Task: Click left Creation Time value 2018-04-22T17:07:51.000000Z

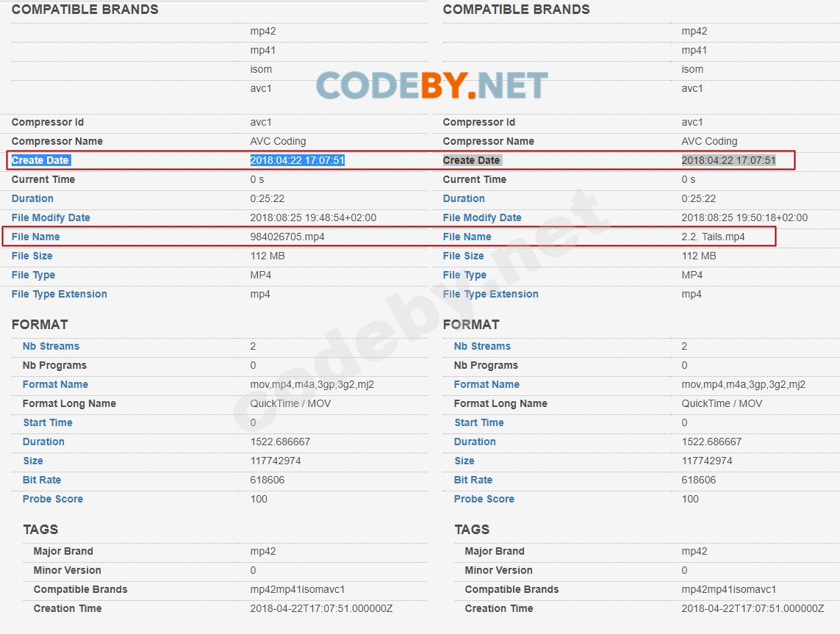Action: (321, 609)
